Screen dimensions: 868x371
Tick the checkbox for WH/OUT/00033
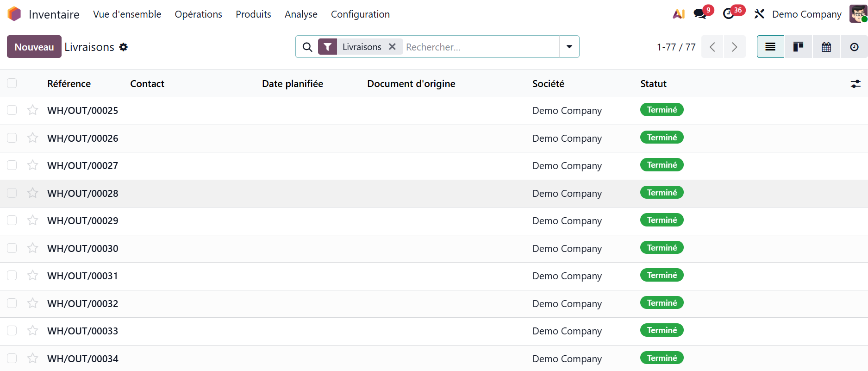click(12, 331)
